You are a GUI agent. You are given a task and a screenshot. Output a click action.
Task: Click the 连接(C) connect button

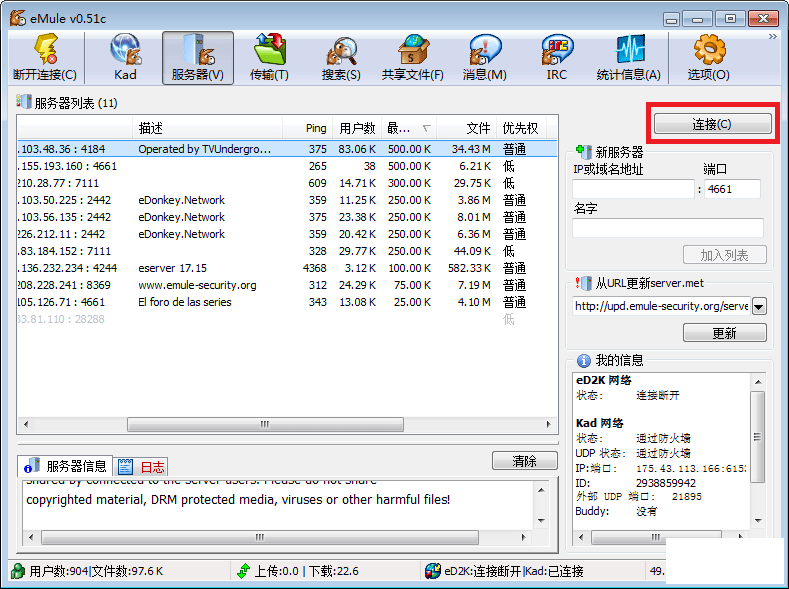(713, 124)
